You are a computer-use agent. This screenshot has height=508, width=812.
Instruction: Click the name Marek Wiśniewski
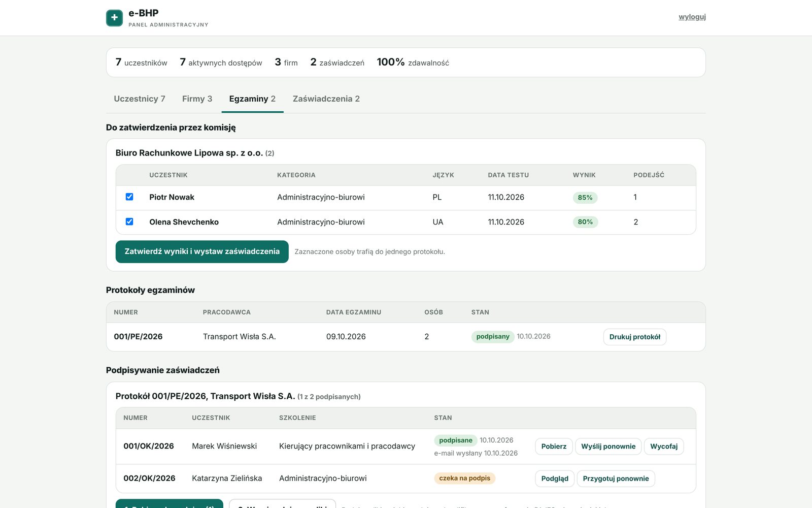pyautogui.click(x=224, y=446)
